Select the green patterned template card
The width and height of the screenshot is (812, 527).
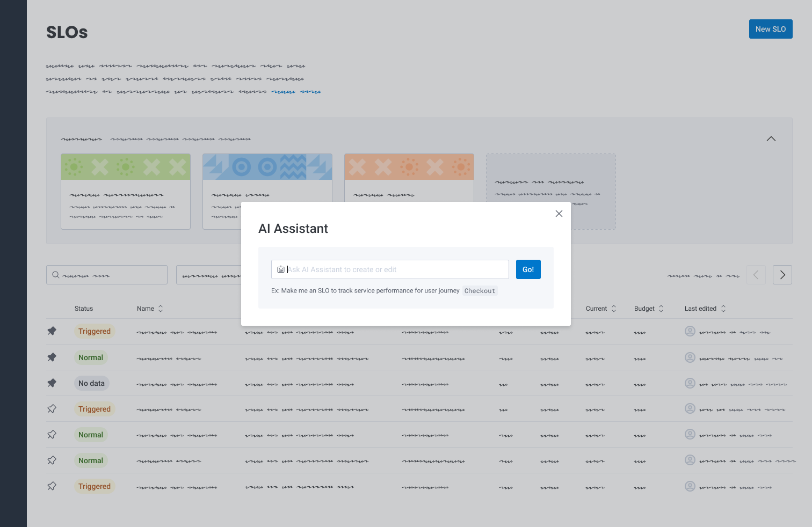pyautogui.click(x=126, y=192)
